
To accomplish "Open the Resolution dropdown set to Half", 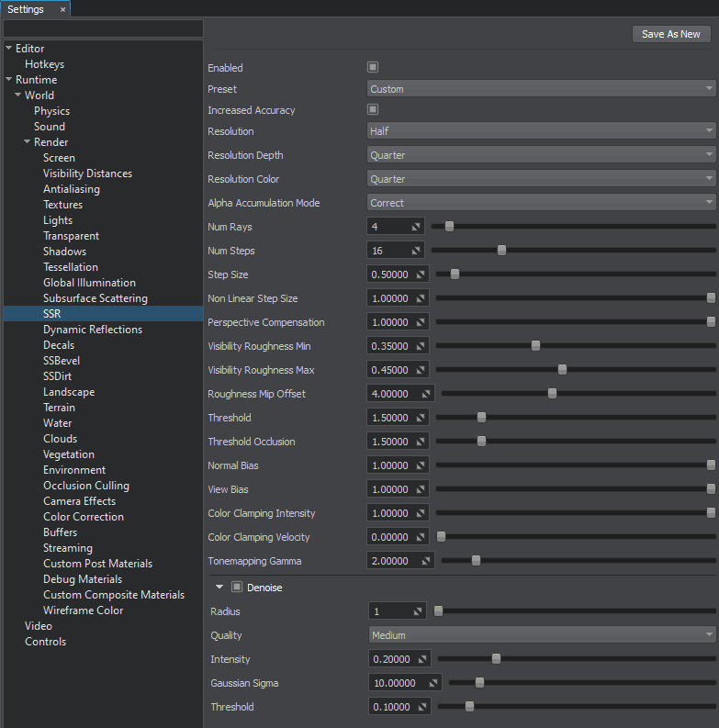I will click(x=541, y=131).
